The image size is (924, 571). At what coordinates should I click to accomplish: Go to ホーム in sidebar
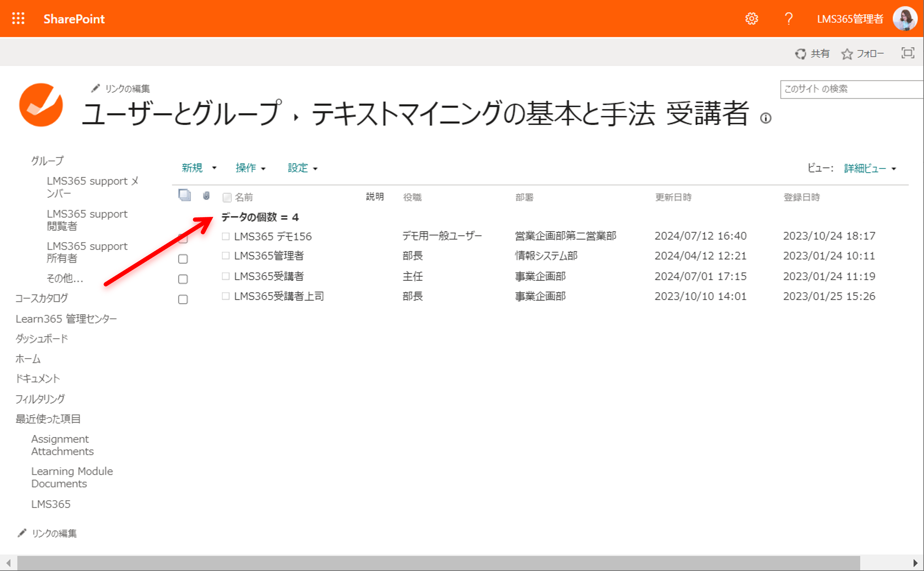28,358
